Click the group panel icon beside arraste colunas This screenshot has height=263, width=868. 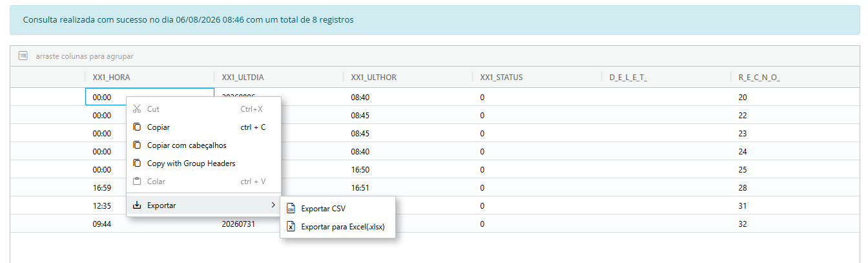[23, 56]
